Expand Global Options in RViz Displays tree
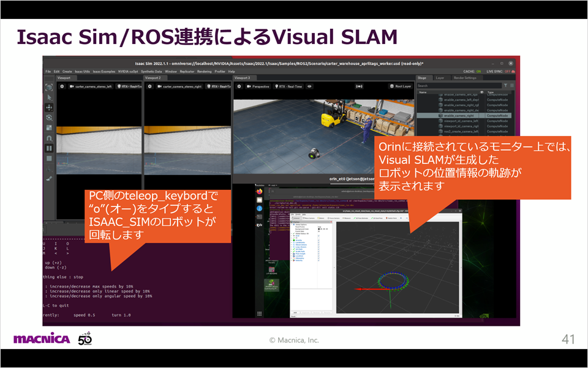 click(292, 225)
